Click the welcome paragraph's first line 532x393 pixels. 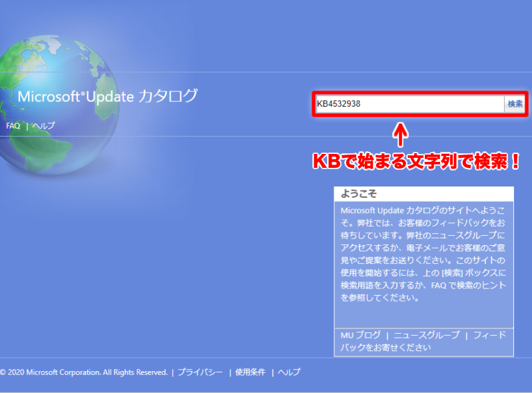(x=423, y=210)
